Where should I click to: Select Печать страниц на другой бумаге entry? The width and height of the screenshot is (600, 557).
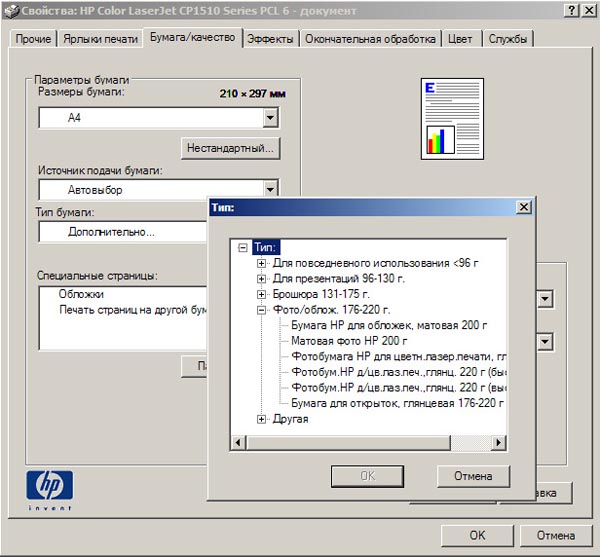pyautogui.click(x=132, y=309)
